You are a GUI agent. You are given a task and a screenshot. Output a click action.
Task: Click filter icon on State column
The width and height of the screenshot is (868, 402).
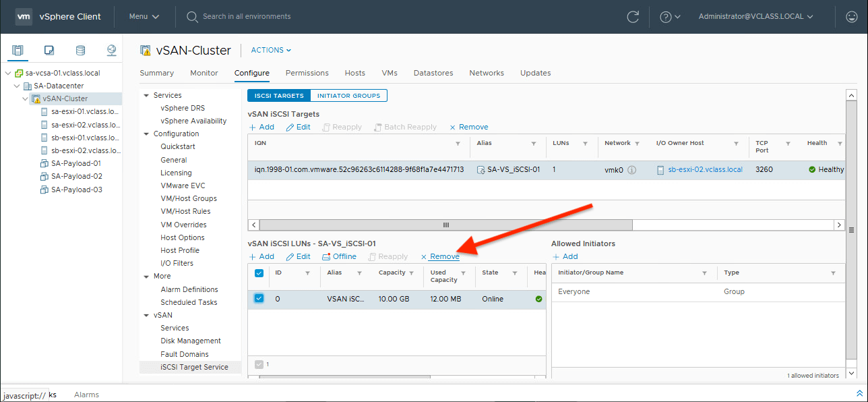click(x=514, y=273)
